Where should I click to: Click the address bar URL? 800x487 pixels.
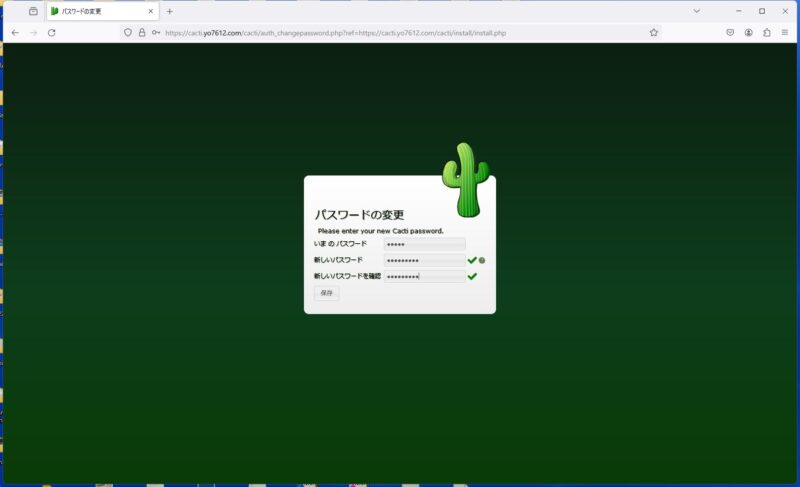335,33
